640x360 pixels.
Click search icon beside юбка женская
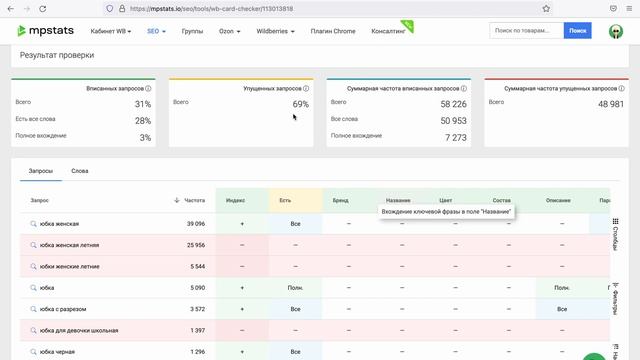coord(33,224)
